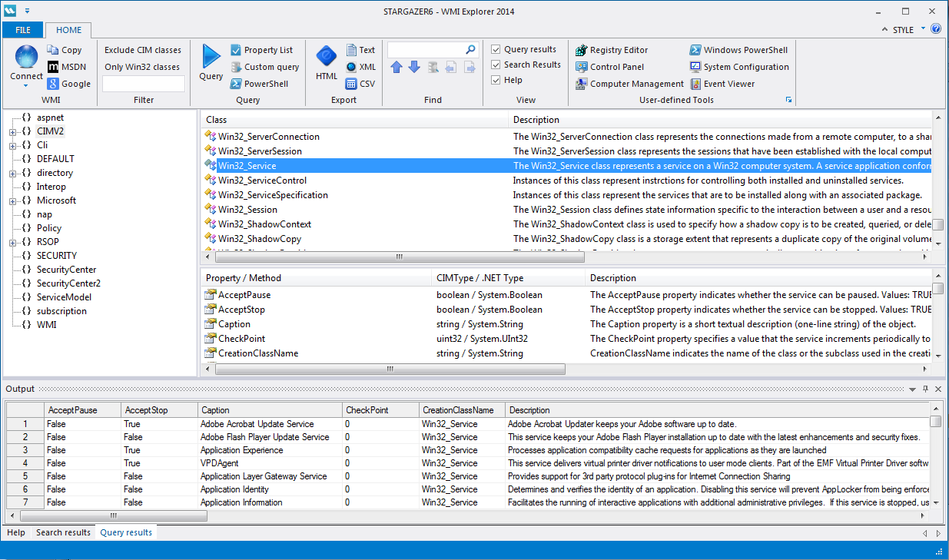Open Control Panel from User-defined Tools

tap(611, 67)
